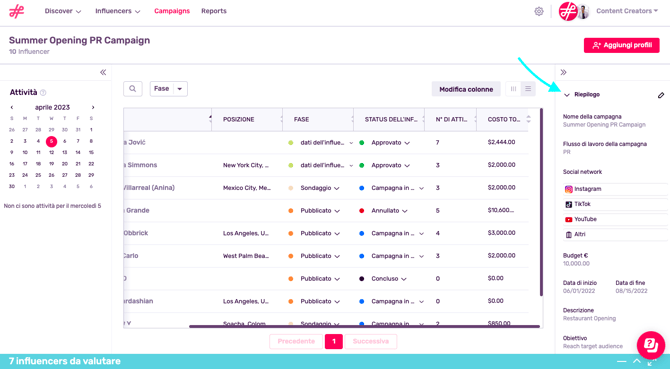
Task: Go to the Campaigns tab
Action: point(172,11)
